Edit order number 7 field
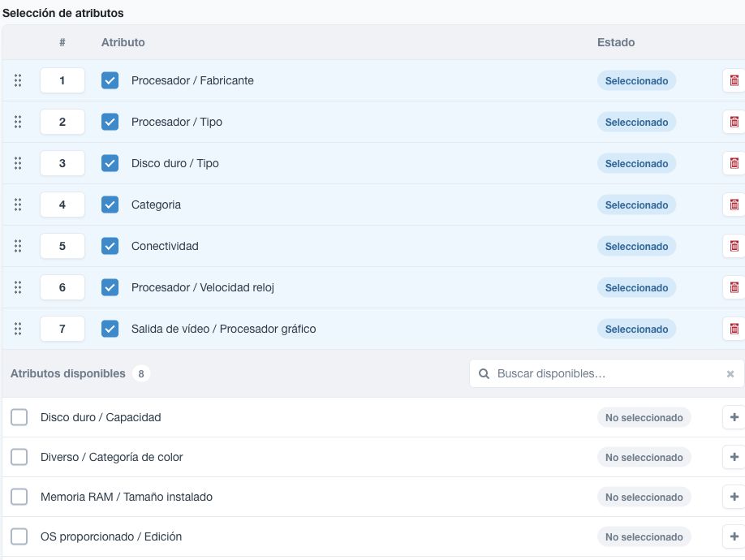Viewport: 745px width, 560px height. pyautogui.click(x=62, y=328)
